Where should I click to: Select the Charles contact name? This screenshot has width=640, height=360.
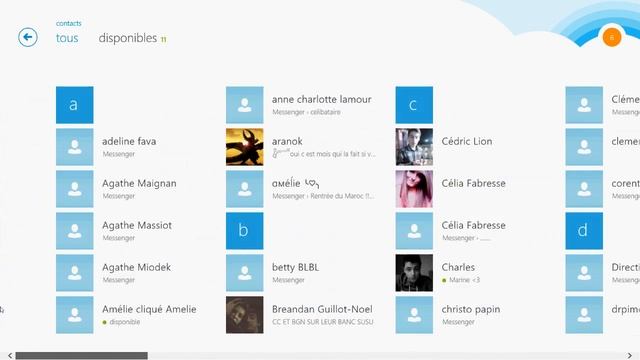[x=458, y=267]
